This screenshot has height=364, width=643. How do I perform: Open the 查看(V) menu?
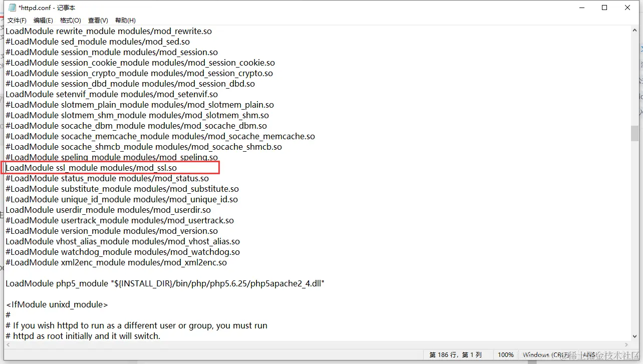(98, 21)
